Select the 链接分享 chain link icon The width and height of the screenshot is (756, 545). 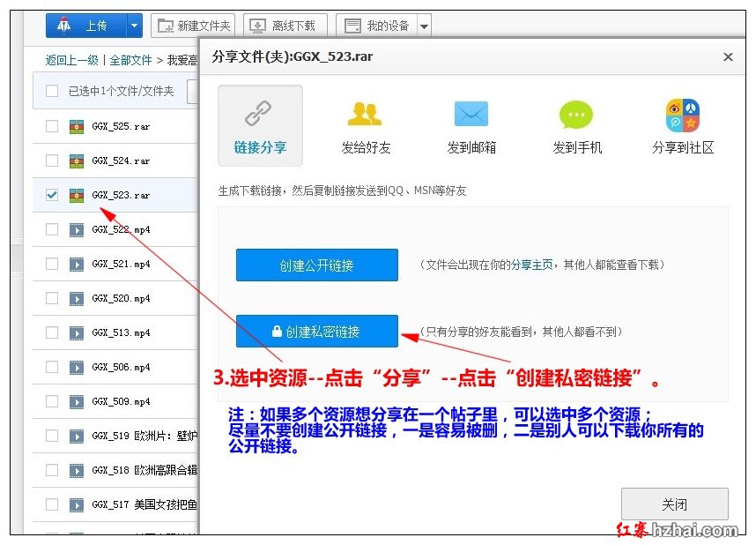[259, 114]
